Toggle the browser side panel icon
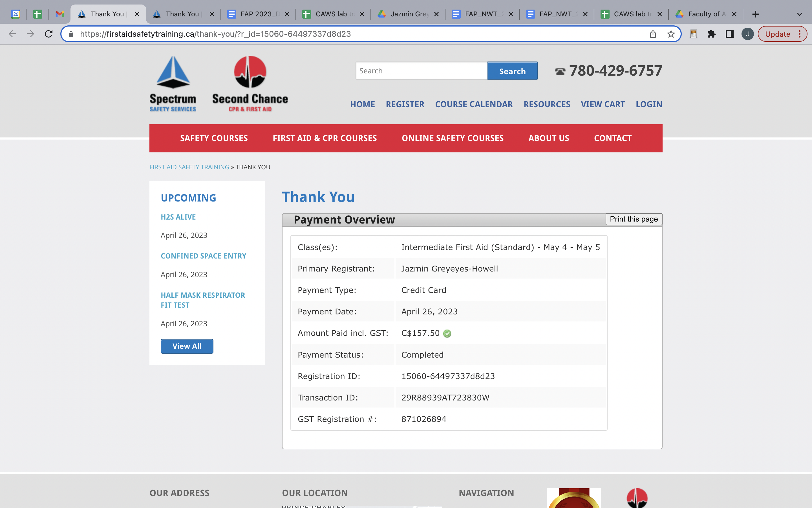Image resolution: width=812 pixels, height=508 pixels. (x=729, y=34)
